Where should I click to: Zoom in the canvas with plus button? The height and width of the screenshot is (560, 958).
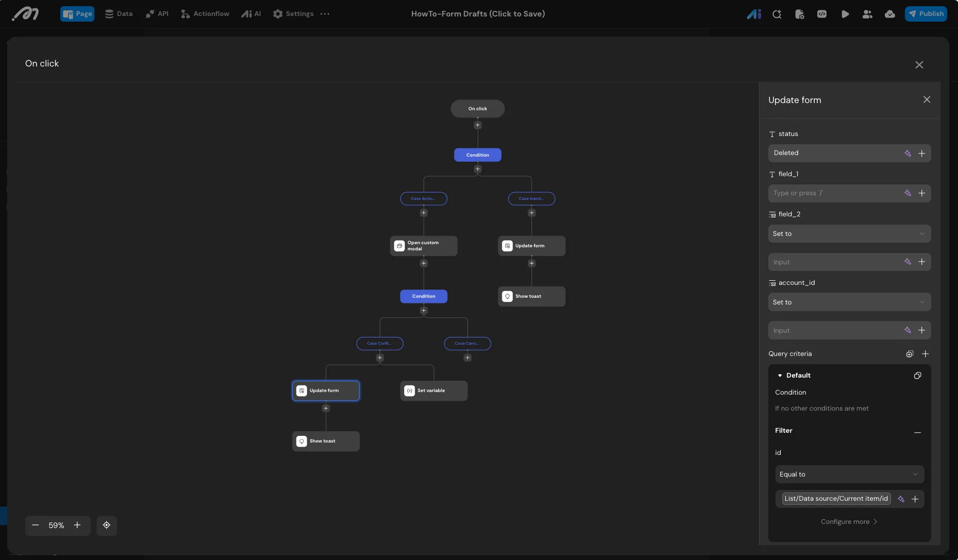(x=77, y=525)
